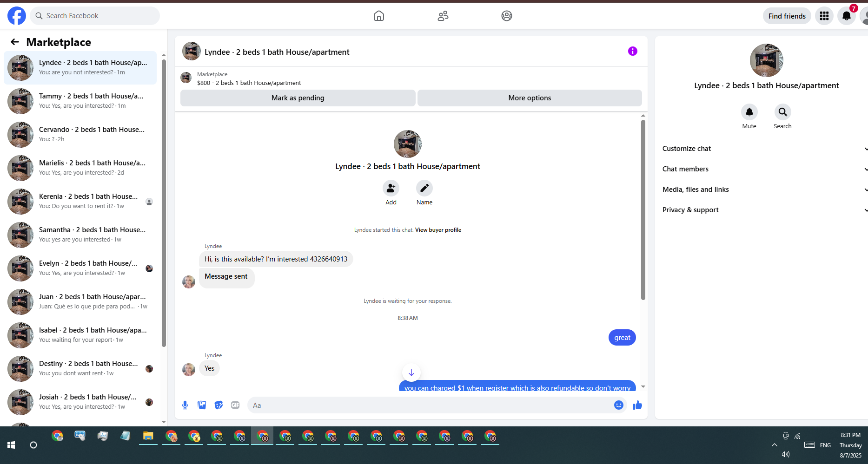Choose a sticker from the sticker icon
This screenshot has width=868, height=464.
point(219,405)
